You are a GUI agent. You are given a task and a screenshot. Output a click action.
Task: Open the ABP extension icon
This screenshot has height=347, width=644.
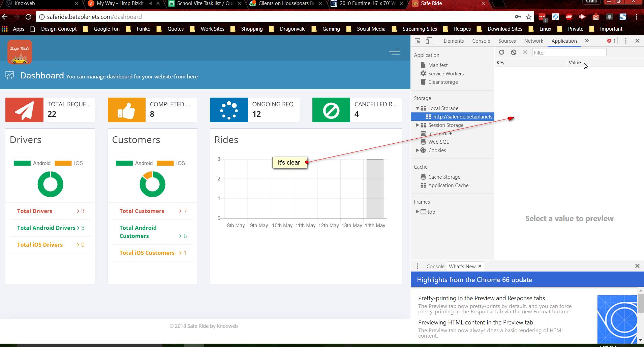tap(569, 17)
